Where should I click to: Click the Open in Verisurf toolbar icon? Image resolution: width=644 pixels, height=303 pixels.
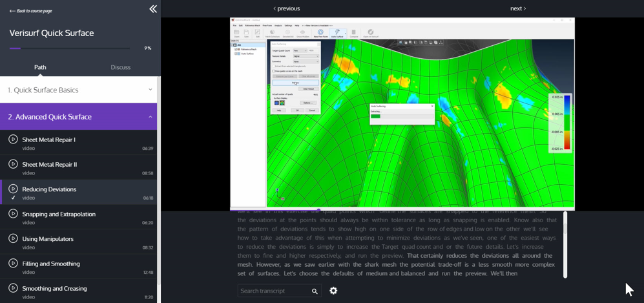tap(371, 34)
